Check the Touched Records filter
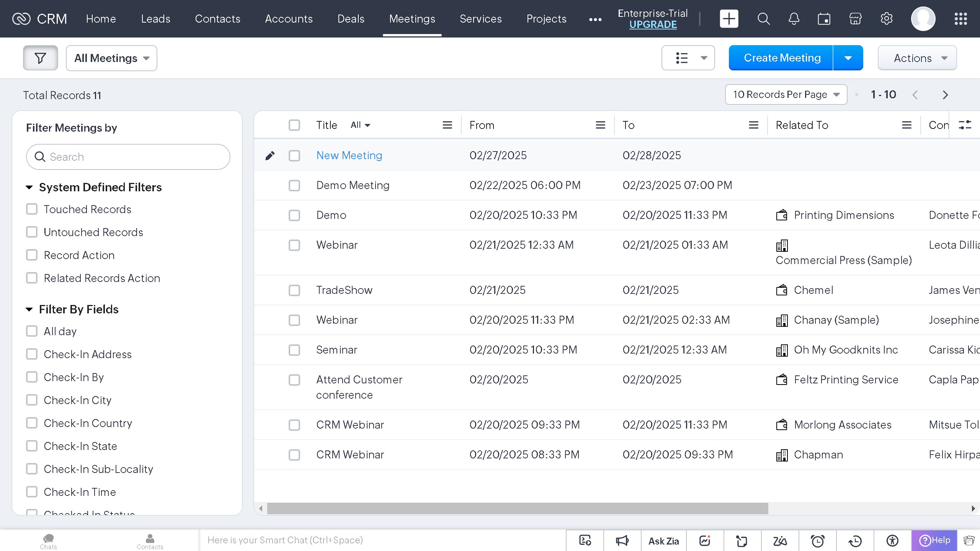 [x=32, y=209]
